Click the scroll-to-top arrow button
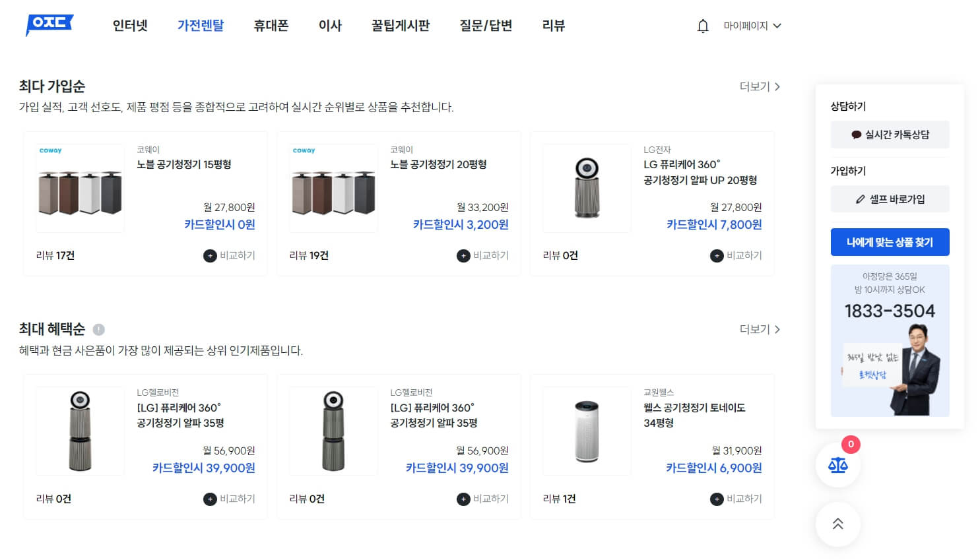This screenshot has height=560, width=980. point(837,524)
